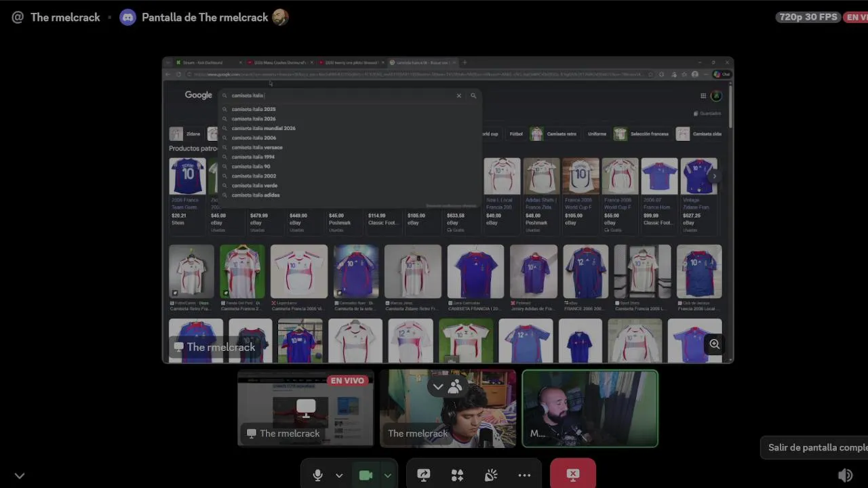The width and height of the screenshot is (868, 488).
Task: Open the $20.21 Shein France jersey product
Action: pos(187,195)
